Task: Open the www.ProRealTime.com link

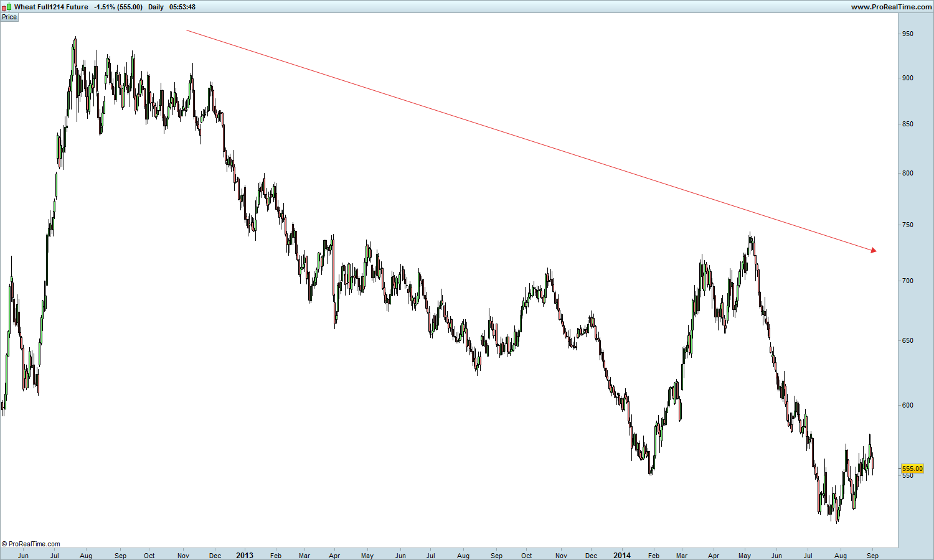Action: pyautogui.click(x=890, y=7)
